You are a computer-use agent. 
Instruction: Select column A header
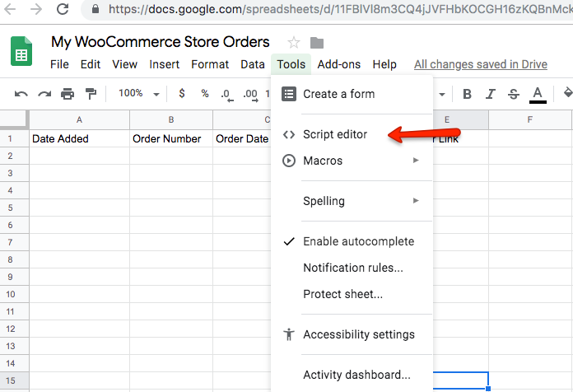tap(79, 119)
